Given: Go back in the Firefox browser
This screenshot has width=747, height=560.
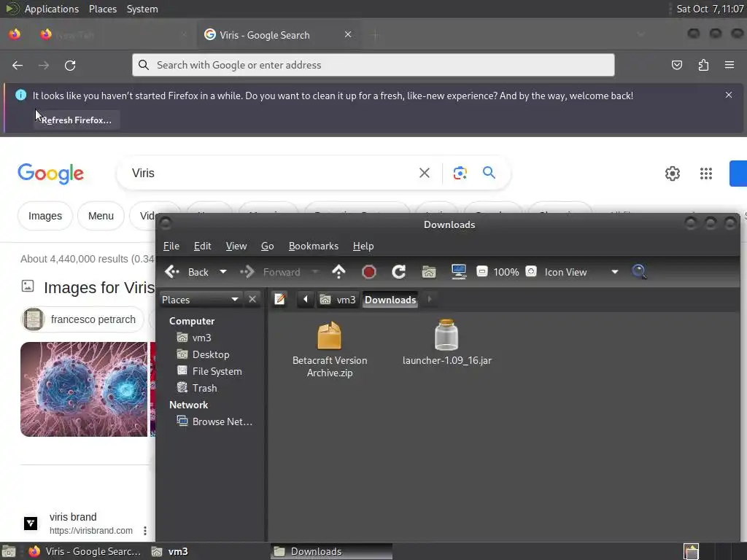Looking at the screenshot, I should pyautogui.click(x=18, y=65).
